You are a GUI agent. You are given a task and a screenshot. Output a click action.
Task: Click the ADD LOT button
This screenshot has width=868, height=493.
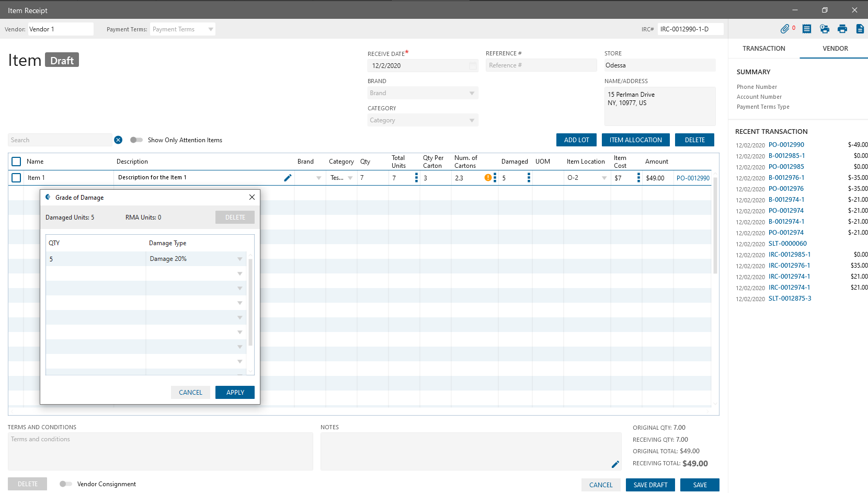click(x=576, y=140)
